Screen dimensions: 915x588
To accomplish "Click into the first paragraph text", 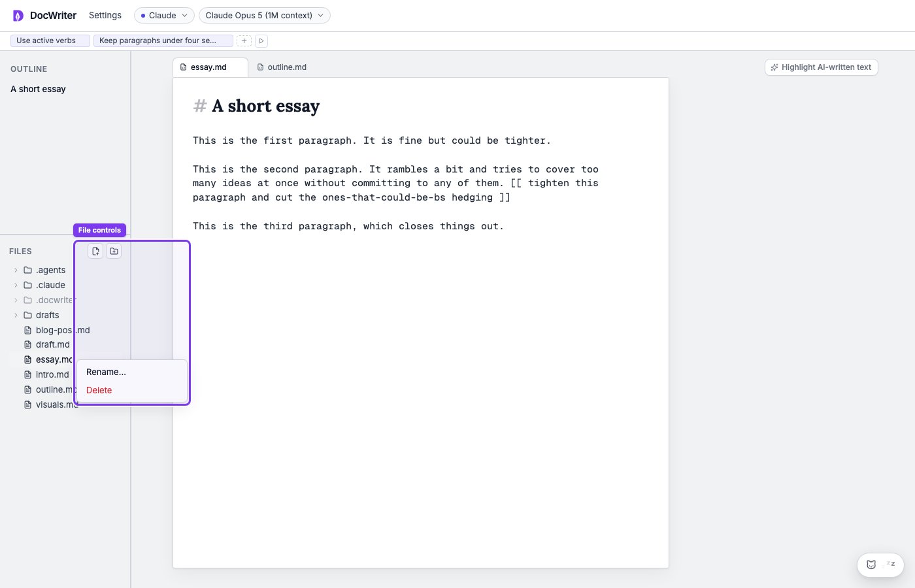I will (372, 140).
